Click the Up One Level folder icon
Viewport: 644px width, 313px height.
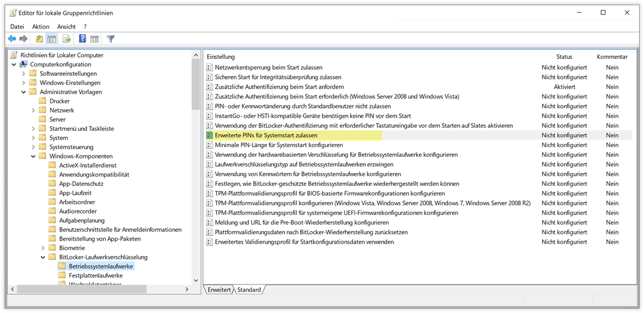[39, 39]
